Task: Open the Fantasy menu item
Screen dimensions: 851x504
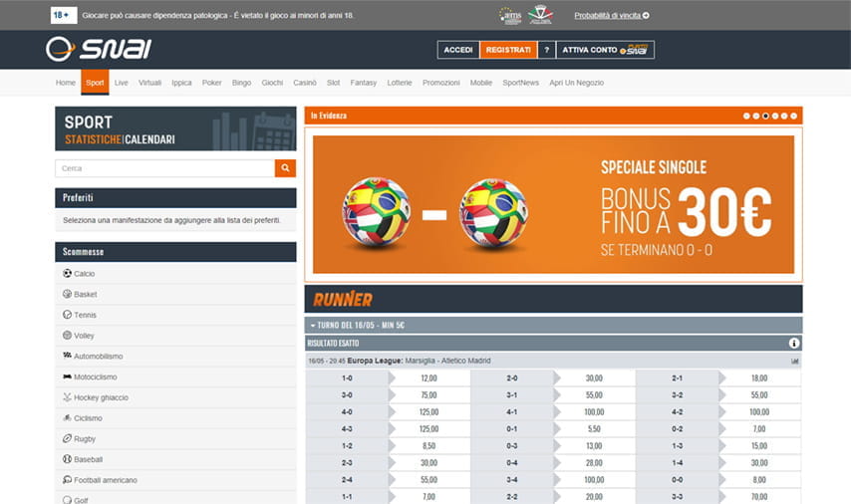Action: point(364,83)
